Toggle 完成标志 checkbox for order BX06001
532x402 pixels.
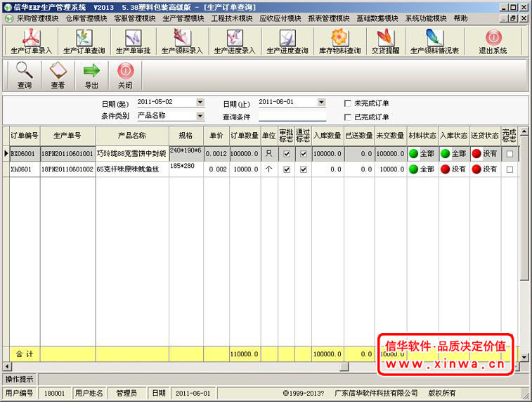click(510, 154)
